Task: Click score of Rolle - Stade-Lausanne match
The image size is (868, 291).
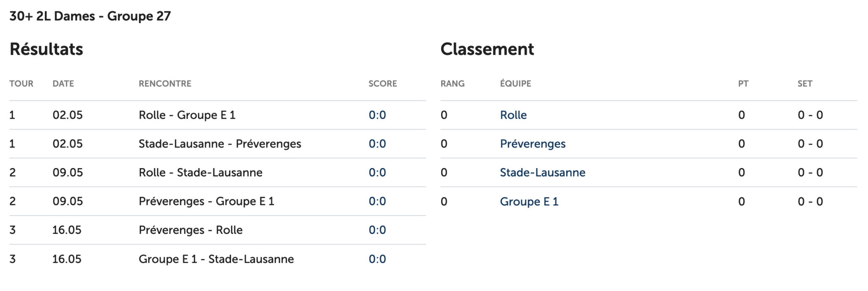Action: [377, 173]
